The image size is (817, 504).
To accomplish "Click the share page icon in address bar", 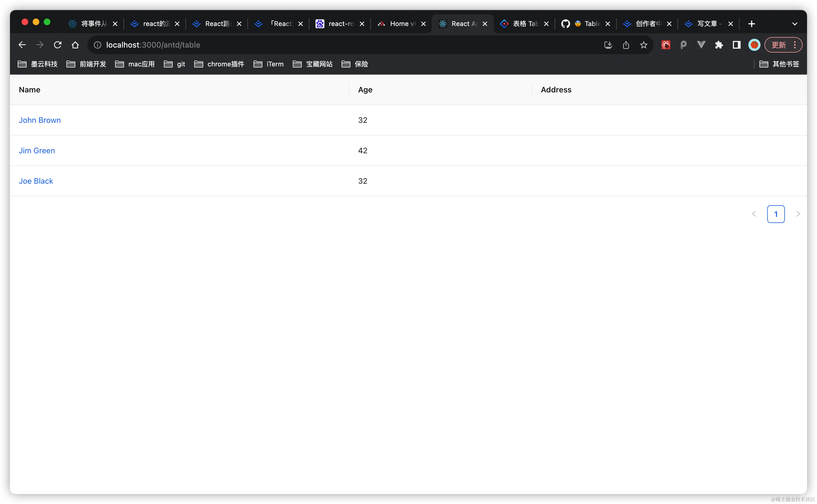I will coord(626,45).
